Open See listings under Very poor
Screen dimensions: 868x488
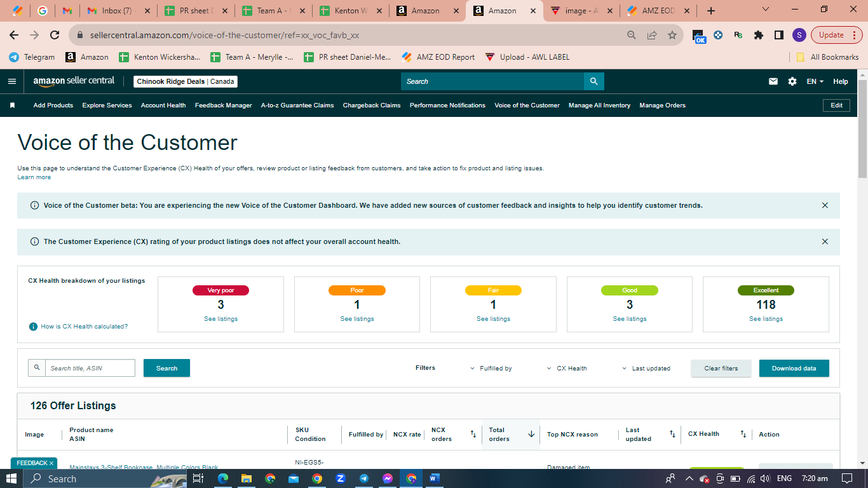click(220, 319)
